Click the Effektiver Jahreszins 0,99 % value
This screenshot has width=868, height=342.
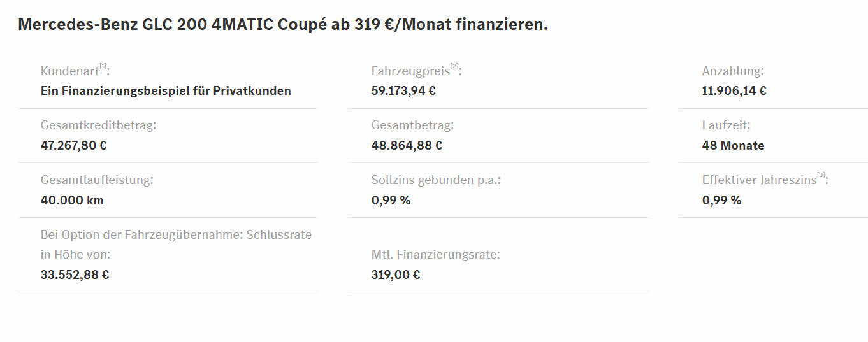pos(721,200)
